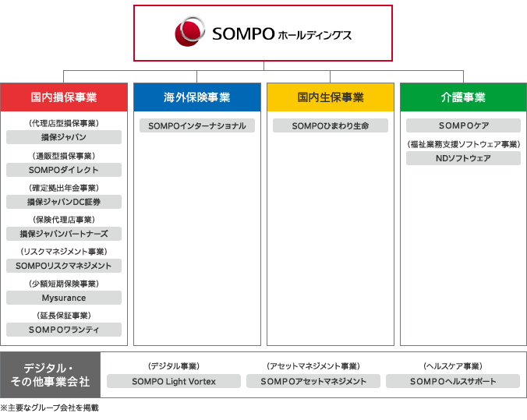The height and width of the screenshot is (420, 527).
Task: Click the (デジタル事業) label
Action: (174, 366)
